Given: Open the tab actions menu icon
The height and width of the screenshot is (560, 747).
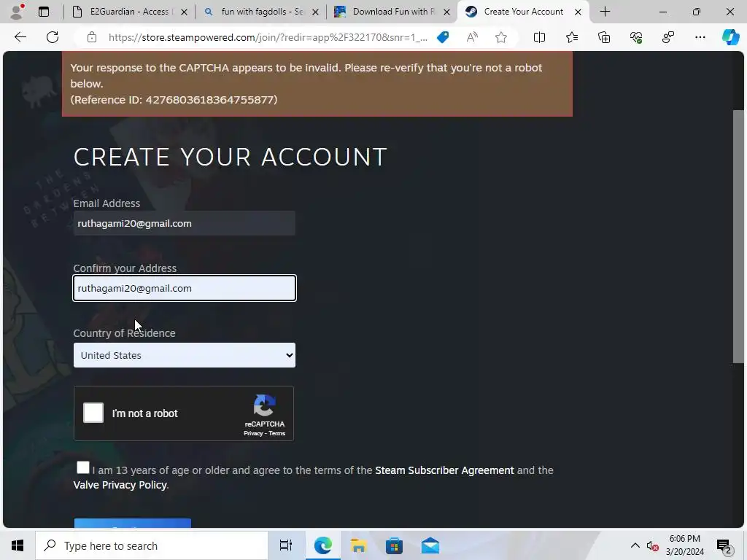Looking at the screenshot, I should tap(44, 12).
